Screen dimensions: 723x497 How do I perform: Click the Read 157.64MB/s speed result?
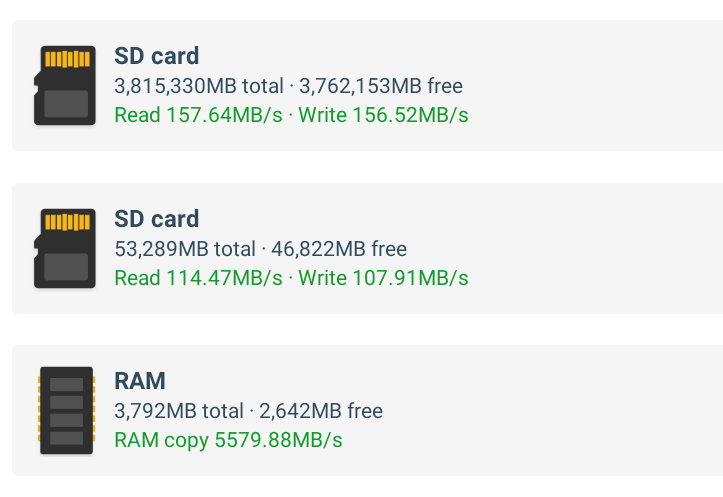198,115
